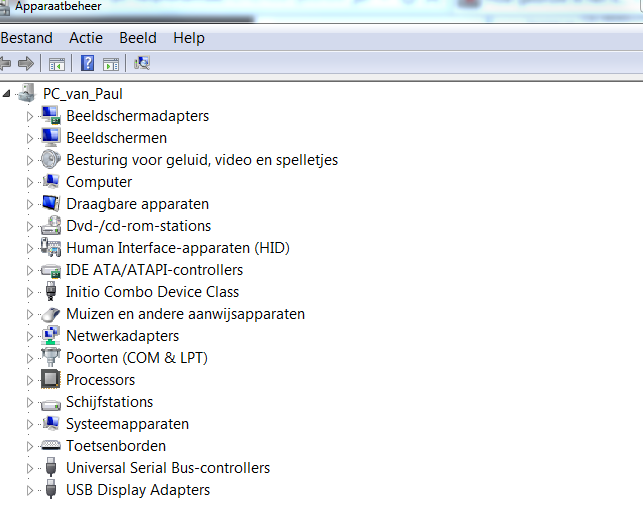This screenshot has width=643, height=523.
Task: Select the Draagbare apparaten label
Action: (x=137, y=204)
